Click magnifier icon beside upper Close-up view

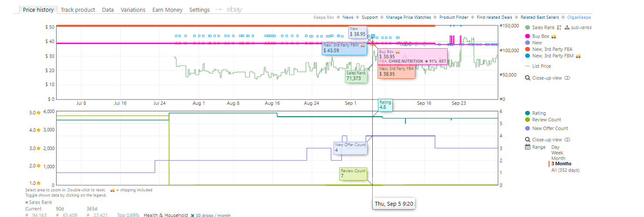point(528,78)
